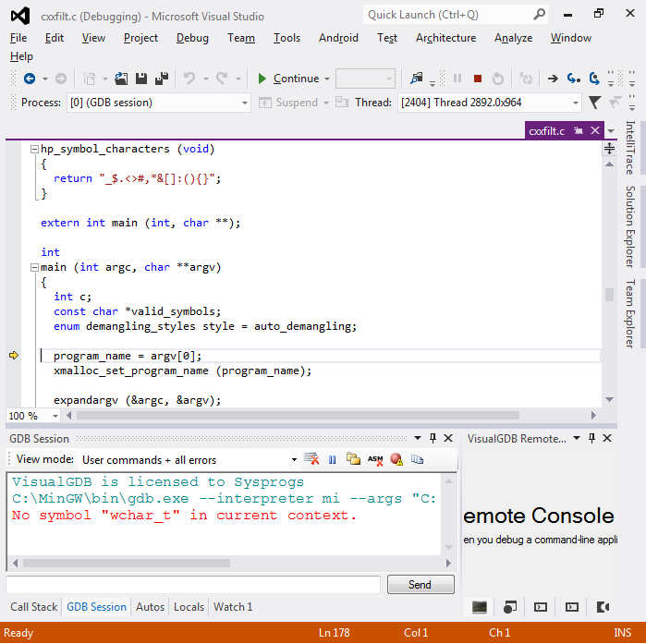Viewport: 646px width, 644px height.
Task: Click the copy log folders icon
Action: (x=353, y=458)
